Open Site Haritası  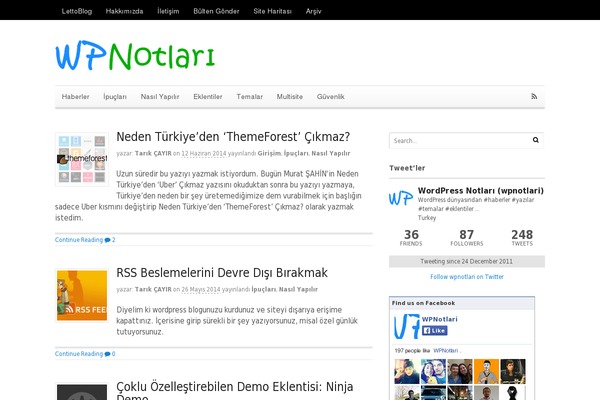click(272, 11)
